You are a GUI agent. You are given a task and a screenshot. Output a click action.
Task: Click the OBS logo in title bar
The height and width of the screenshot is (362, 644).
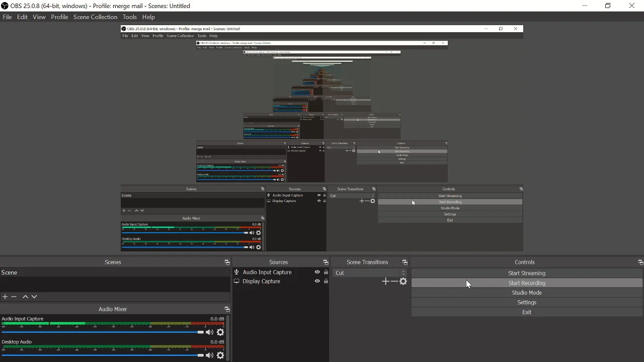5,6
